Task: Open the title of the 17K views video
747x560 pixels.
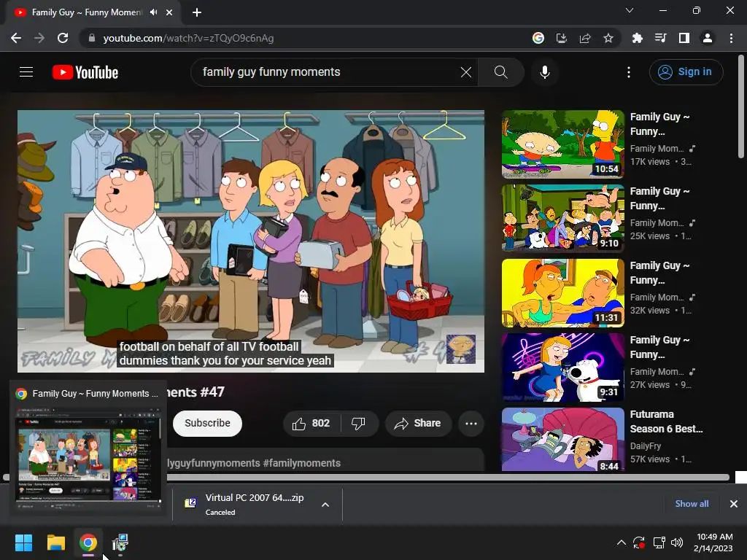Action: (x=659, y=124)
